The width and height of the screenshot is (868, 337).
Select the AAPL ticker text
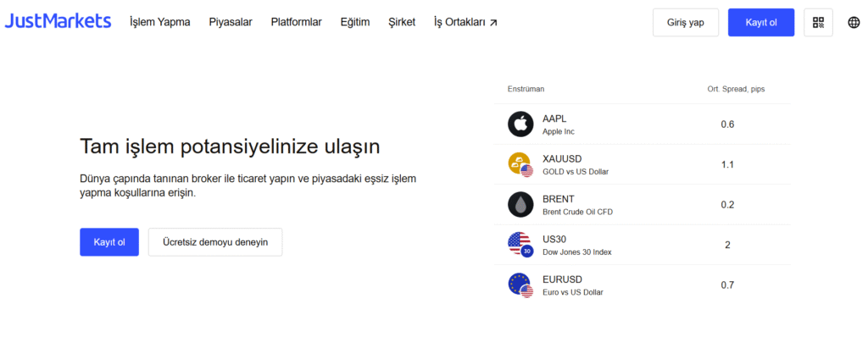[554, 119]
